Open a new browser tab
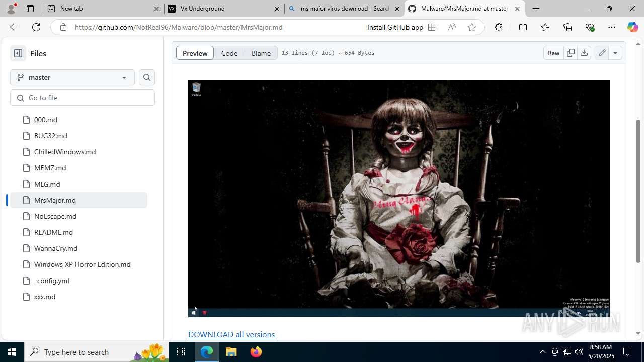 536,9
